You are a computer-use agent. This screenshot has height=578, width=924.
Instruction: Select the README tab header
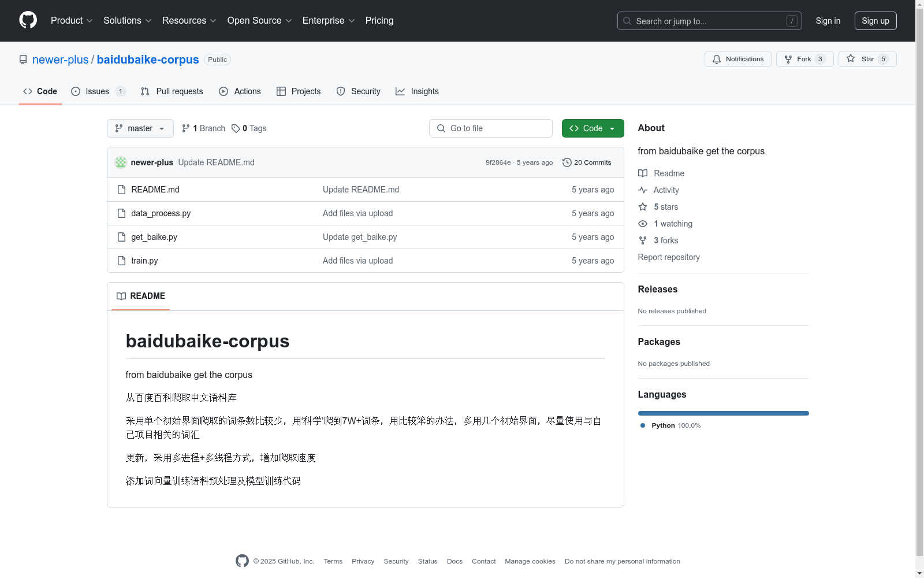tap(141, 296)
